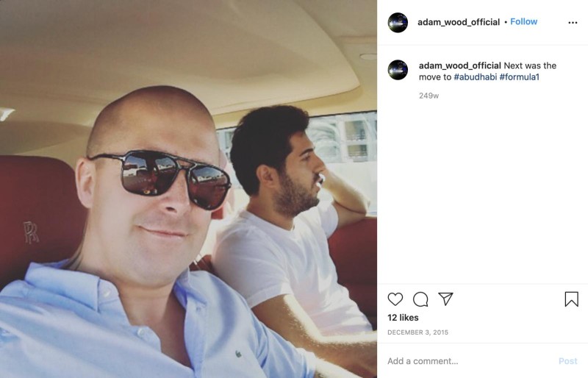Click the sunglasses in the photo
This screenshot has height=378, width=588.
[161, 178]
